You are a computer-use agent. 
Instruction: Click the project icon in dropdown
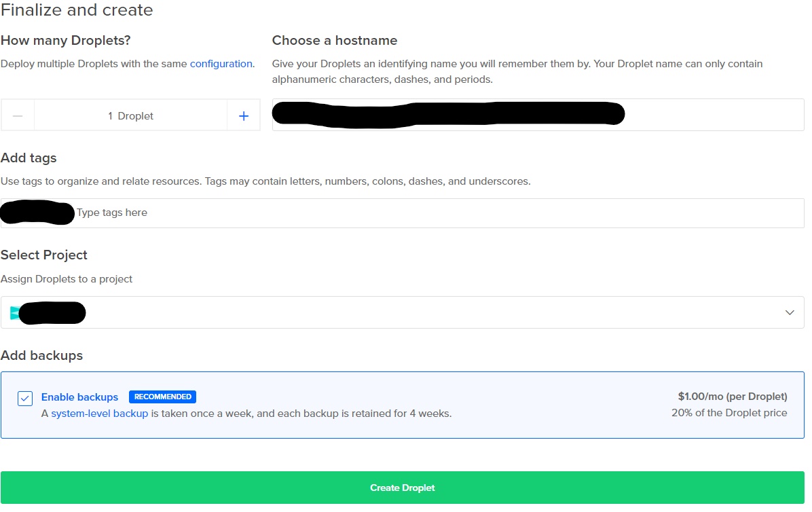[x=14, y=312]
